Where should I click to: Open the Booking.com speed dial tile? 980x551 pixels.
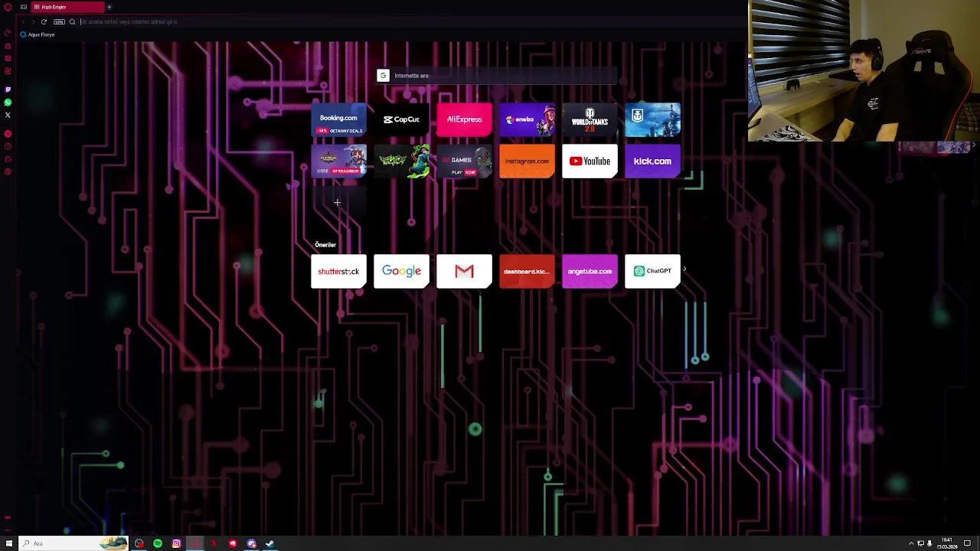point(338,119)
